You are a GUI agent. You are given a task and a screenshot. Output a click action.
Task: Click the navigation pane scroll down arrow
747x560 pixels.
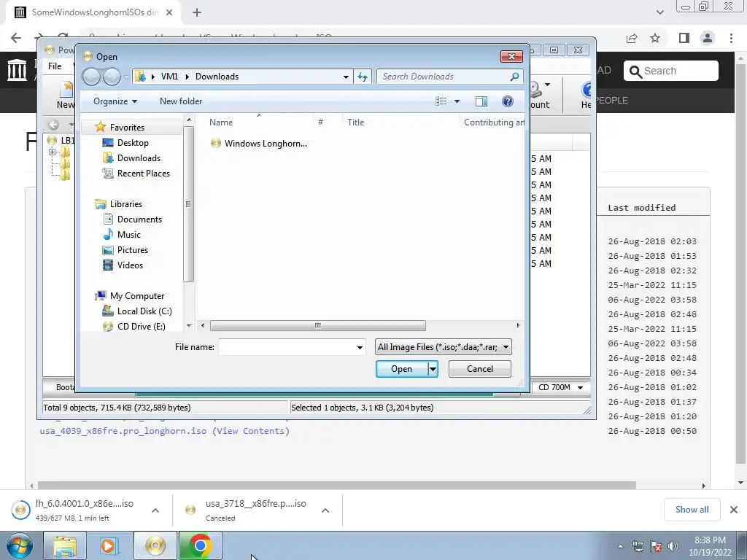189,326
